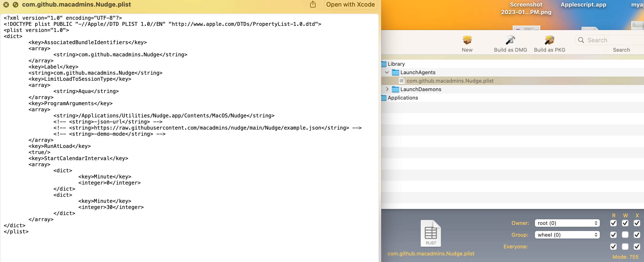Click the LimitLoadToSessionType key line
This screenshot has width=644, height=262.
click(x=80, y=79)
